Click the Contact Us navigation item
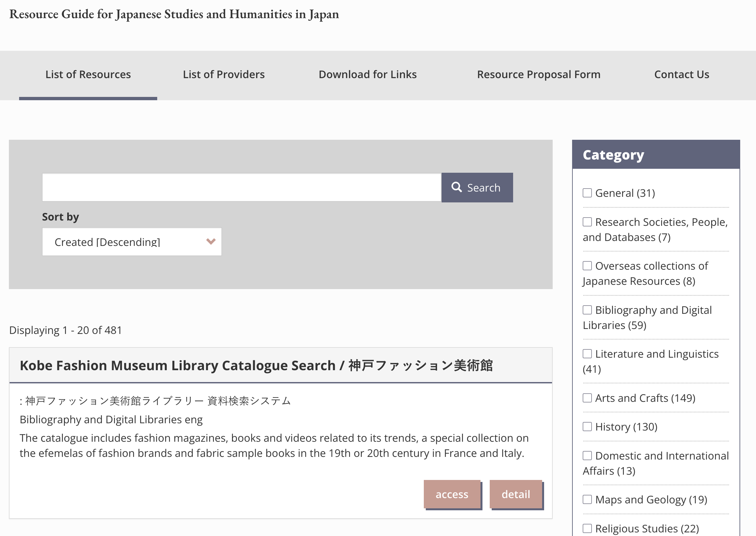Image resolution: width=756 pixels, height=536 pixels. [682, 74]
